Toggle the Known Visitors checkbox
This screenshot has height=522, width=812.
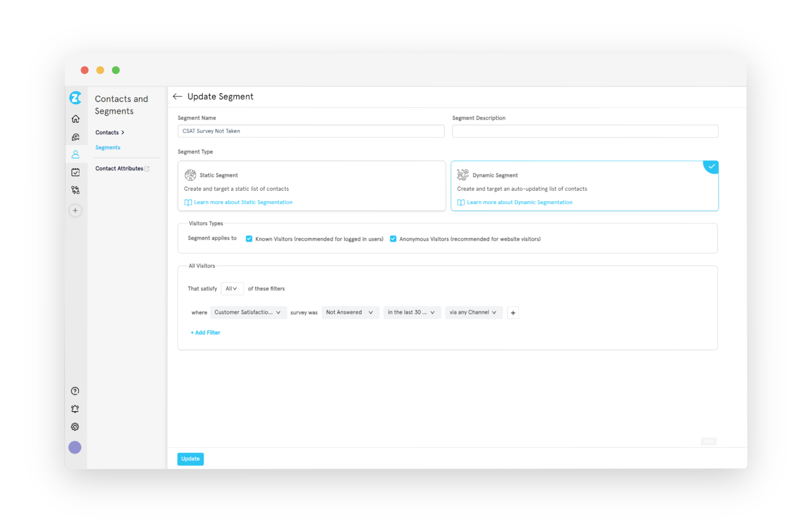[249, 239]
